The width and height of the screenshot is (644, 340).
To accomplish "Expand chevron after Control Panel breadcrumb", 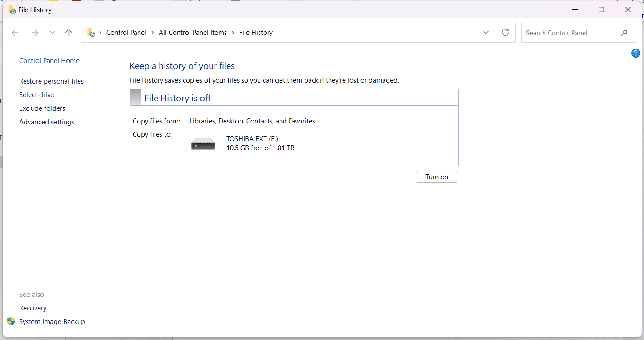I will click(153, 33).
